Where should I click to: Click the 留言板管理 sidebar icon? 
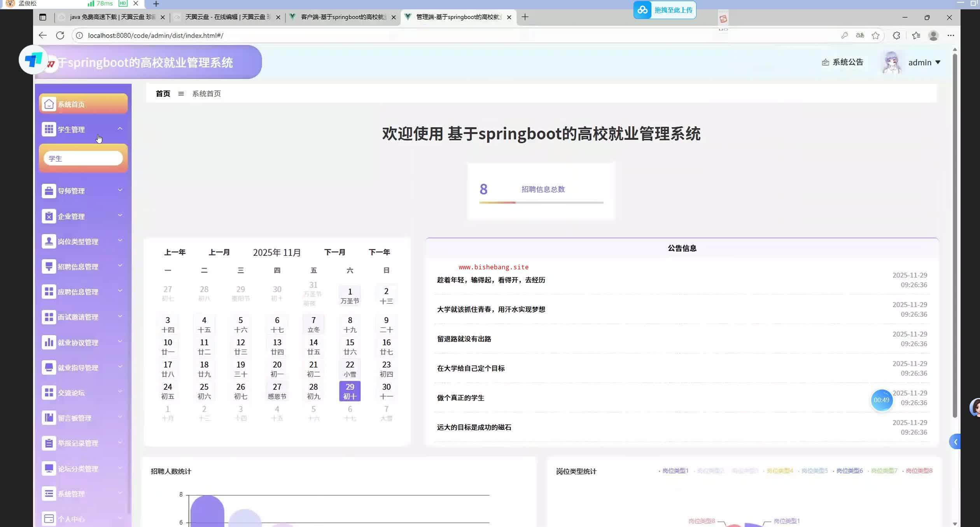click(49, 418)
